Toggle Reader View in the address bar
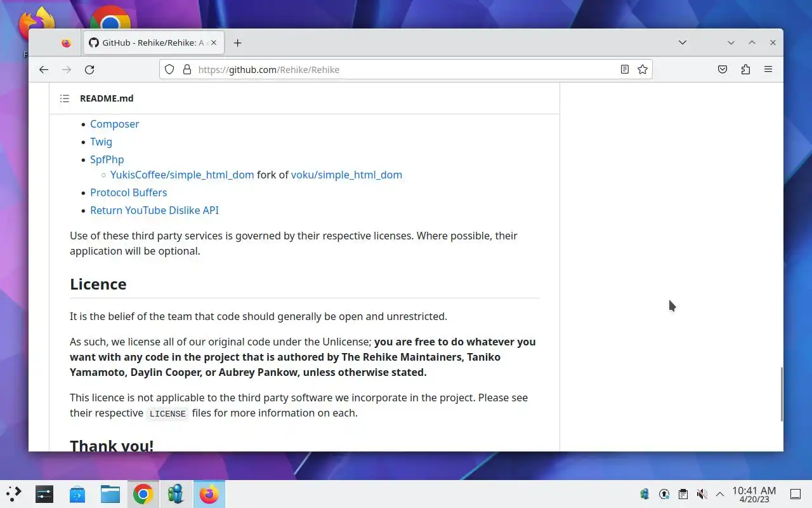812x508 pixels. pos(625,70)
